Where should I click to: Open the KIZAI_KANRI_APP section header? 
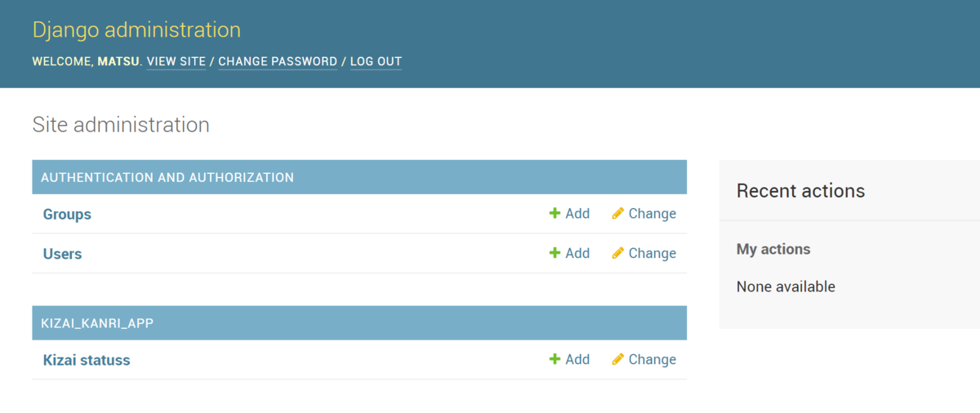pyautogui.click(x=97, y=323)
